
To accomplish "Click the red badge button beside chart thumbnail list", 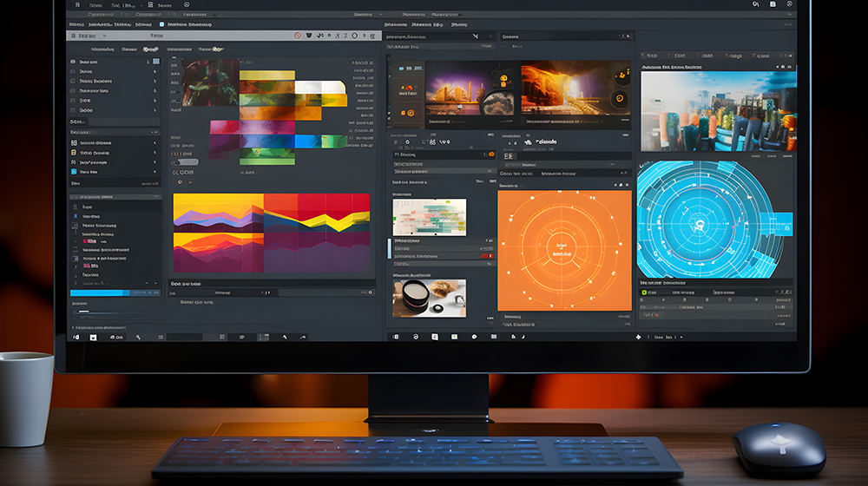I will tap(487, 256).
